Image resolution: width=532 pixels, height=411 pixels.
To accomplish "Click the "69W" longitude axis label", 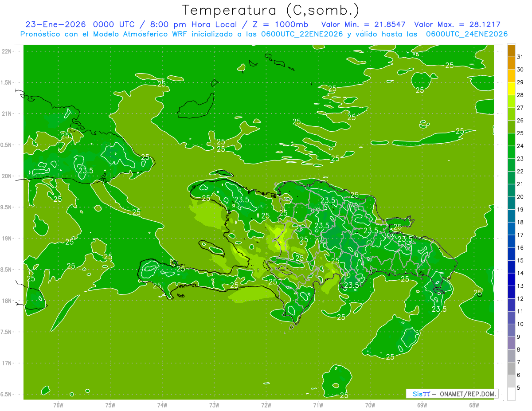I will click(422, 405).
